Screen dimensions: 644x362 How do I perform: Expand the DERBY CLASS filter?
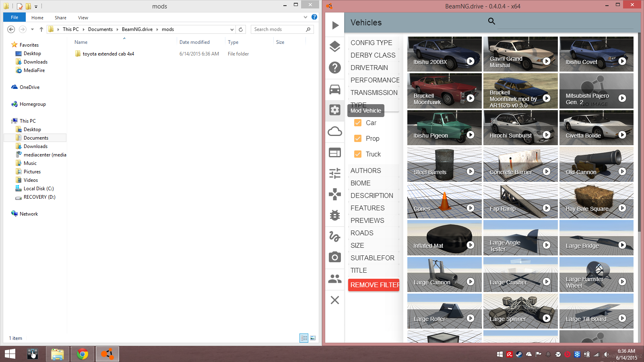coord(374,55)
